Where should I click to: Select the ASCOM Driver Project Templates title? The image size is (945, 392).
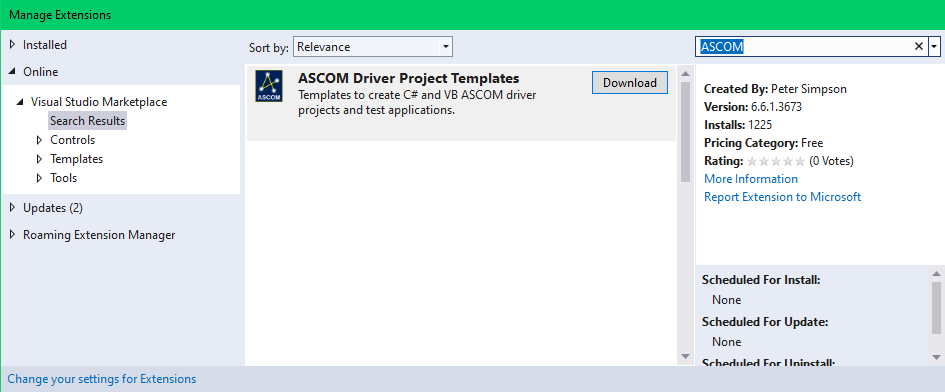tap(409, 78)
